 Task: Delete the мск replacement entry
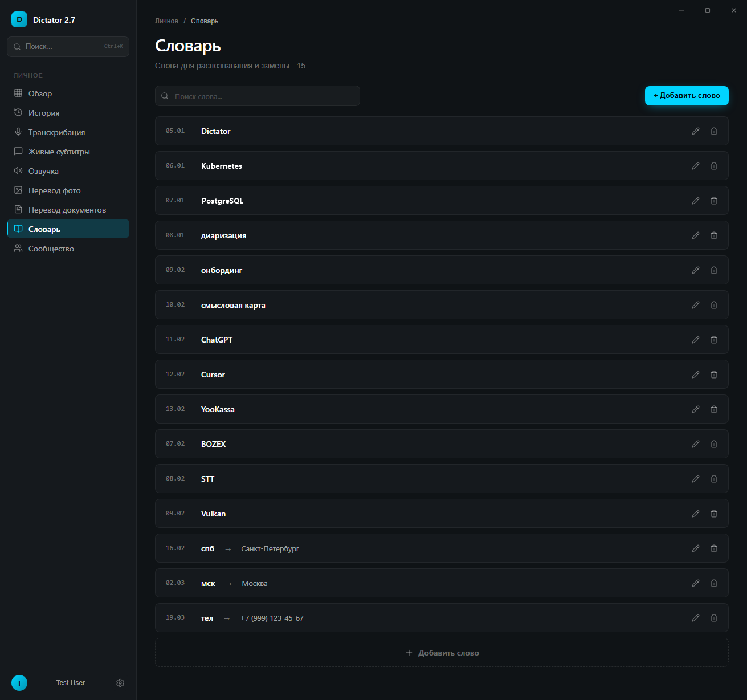click(714, 583)
